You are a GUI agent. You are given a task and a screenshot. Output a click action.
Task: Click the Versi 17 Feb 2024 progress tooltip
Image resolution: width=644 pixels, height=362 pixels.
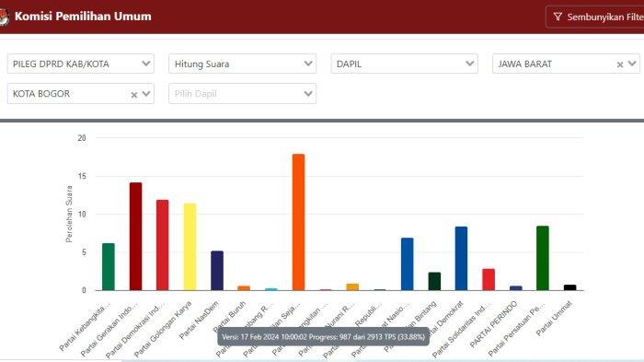(x=323, y=337)
